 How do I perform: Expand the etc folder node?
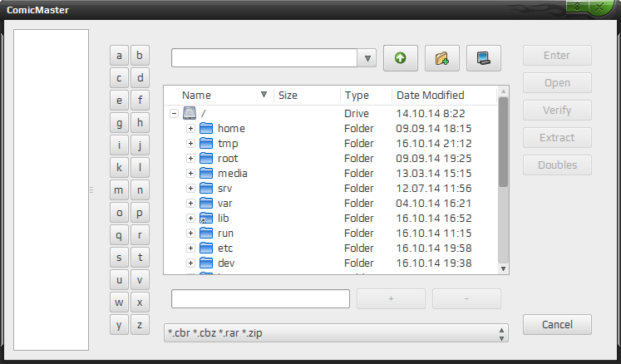(190, 248)
